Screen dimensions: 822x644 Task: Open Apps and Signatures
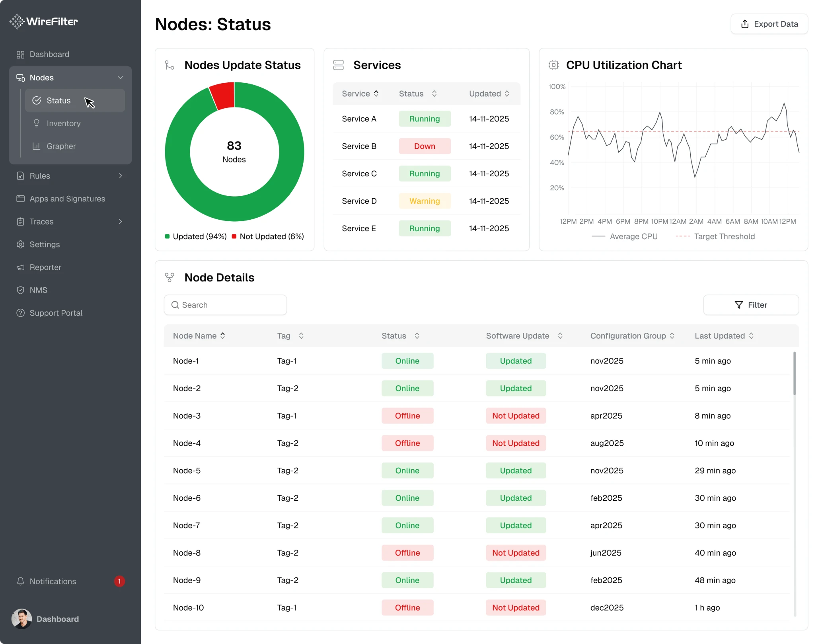pos(67,199)
